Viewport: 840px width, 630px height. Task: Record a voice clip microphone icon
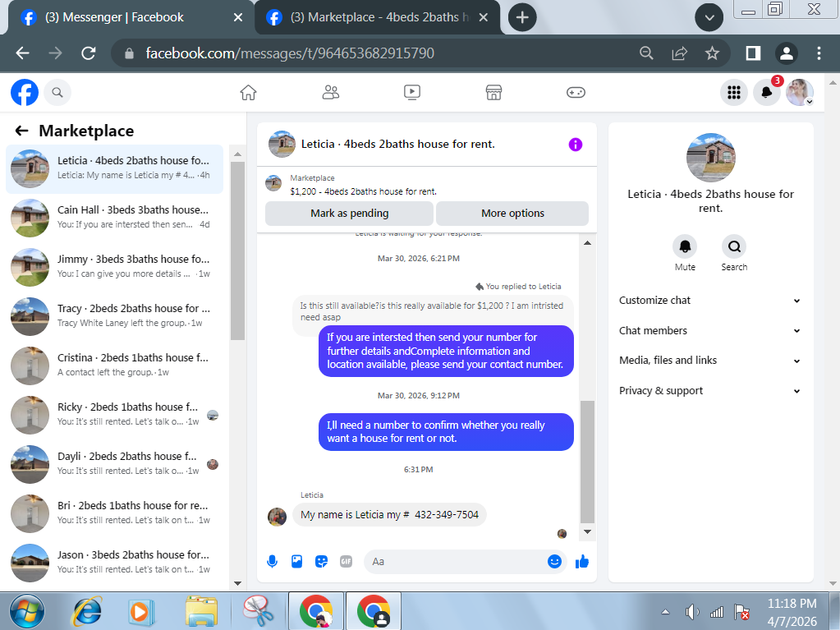pos(272,562)
